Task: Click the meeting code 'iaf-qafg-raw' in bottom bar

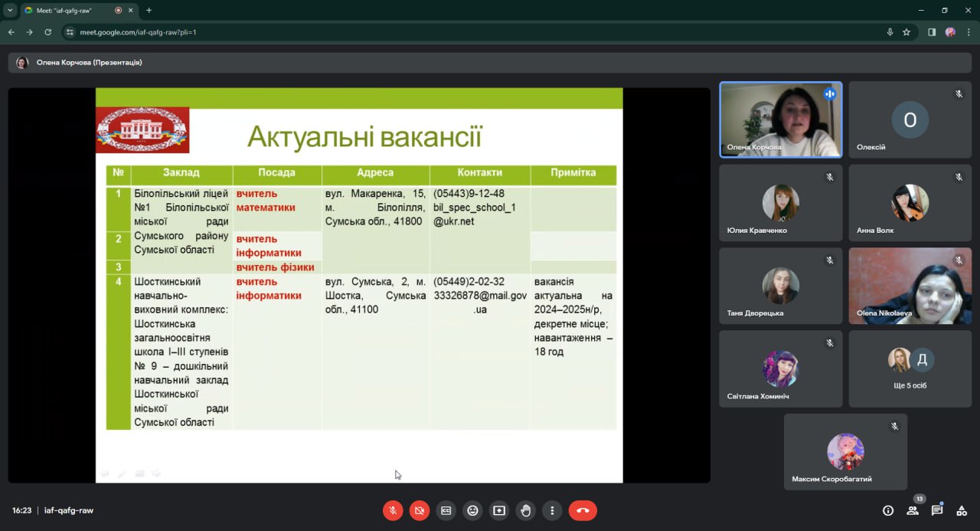Action: coord(69,510)
